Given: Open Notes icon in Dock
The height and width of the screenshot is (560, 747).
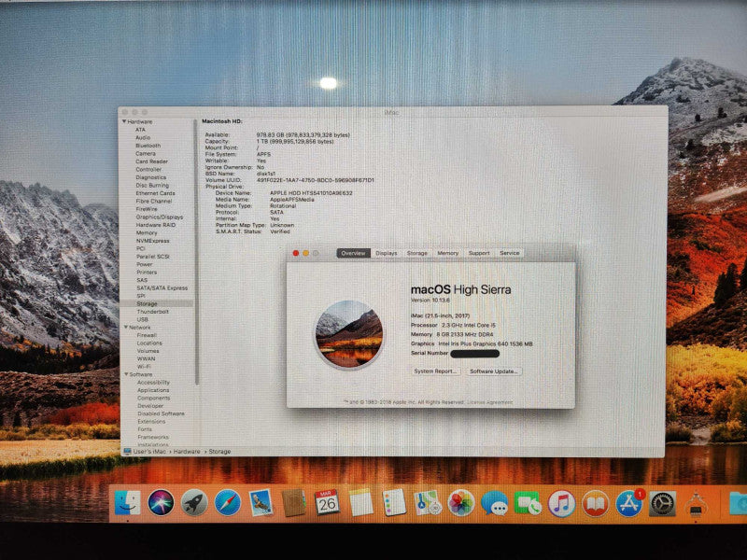Looking at the screenshot, I should click(x=360, y=503).
